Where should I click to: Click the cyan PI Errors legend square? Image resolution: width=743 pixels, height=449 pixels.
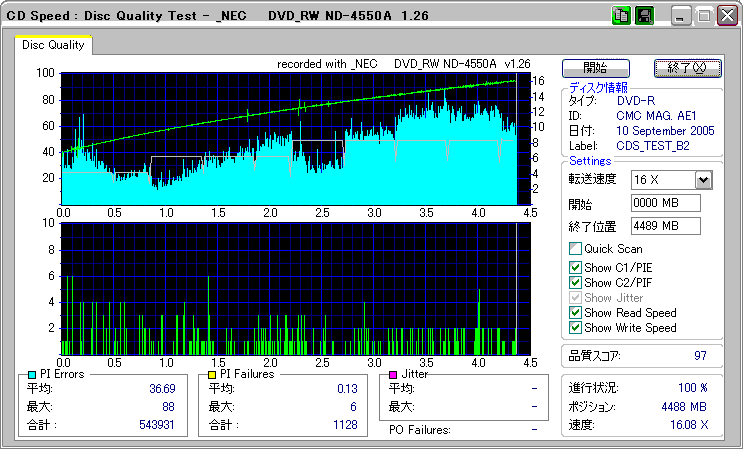[32, 374]
